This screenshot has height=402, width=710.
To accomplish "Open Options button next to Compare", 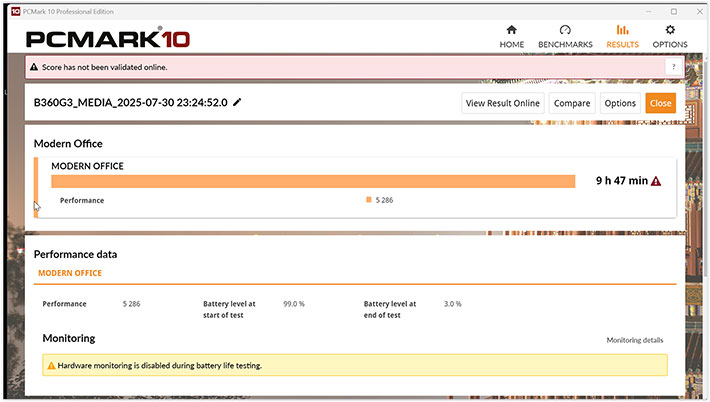I will click(x=620, y=103).
